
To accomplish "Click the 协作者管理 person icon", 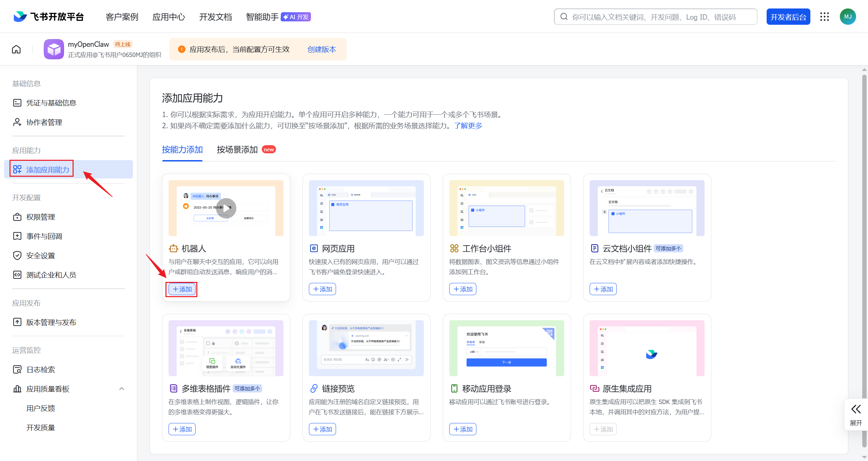I will (x=17, y=122).
